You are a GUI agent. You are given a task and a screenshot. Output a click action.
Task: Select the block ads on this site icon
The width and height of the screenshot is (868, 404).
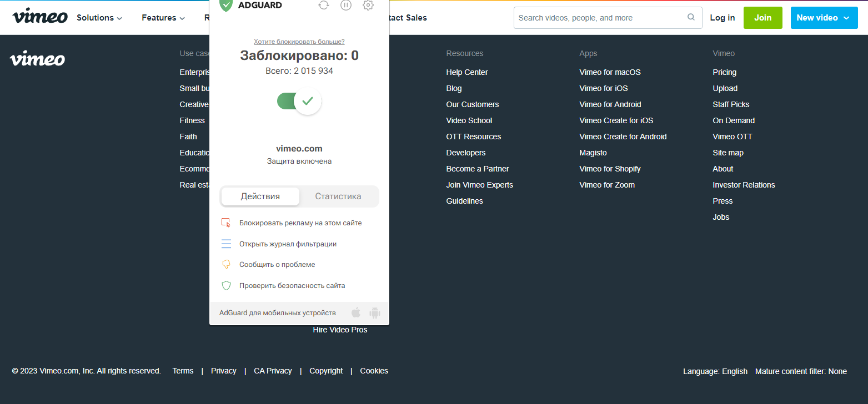tap(226, 222)
